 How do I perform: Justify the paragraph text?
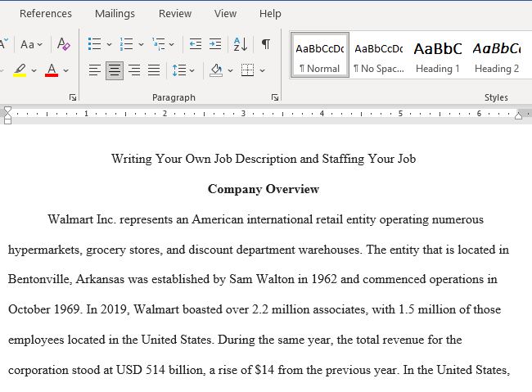point(154,70)
